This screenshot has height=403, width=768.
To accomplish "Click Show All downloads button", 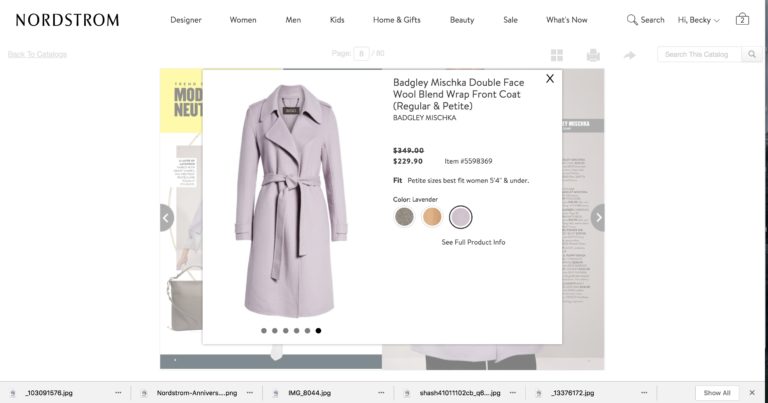I will click(717, 393).
